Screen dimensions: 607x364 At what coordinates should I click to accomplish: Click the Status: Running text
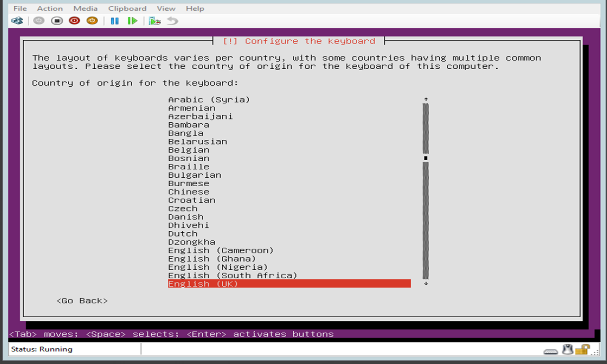click(42, 349)
